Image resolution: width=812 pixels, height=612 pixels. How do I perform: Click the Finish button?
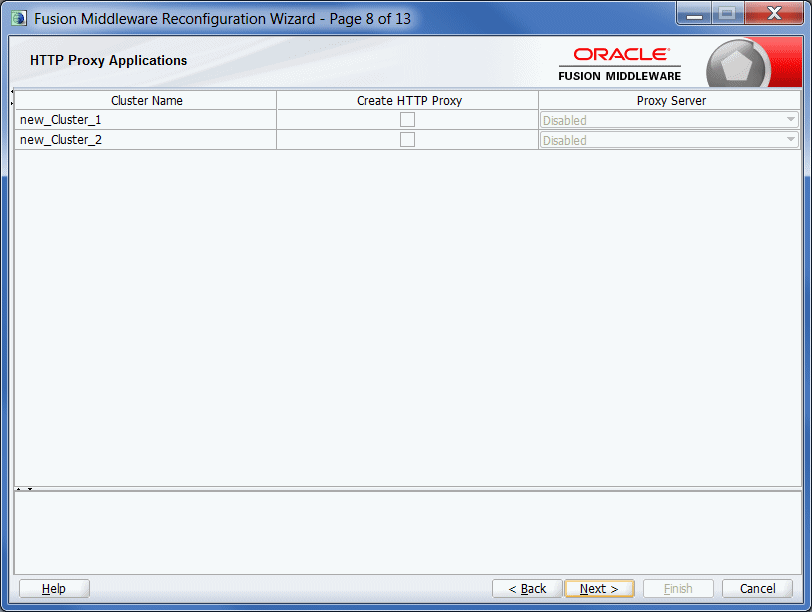[678, 589]
